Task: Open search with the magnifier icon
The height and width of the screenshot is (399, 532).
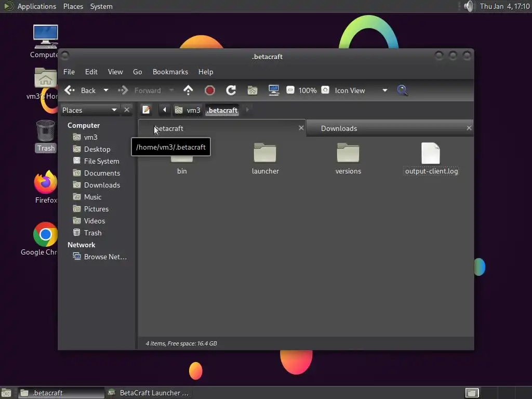Action: click(x=403, y=90)
